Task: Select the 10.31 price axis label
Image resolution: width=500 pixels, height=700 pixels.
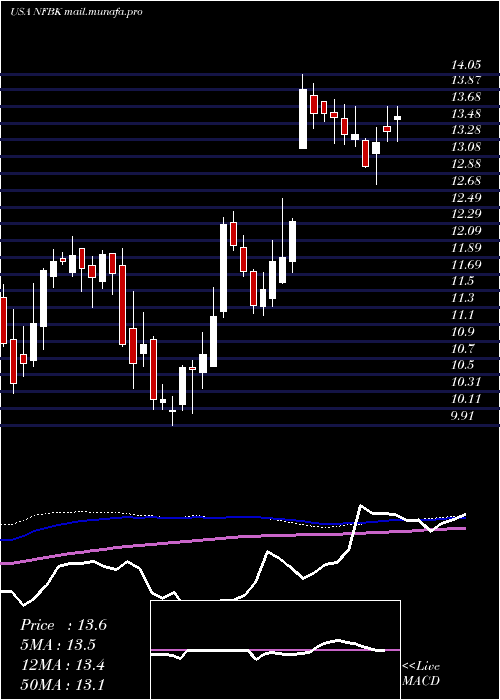Action: pyautogui.click(x=466, y=382)
